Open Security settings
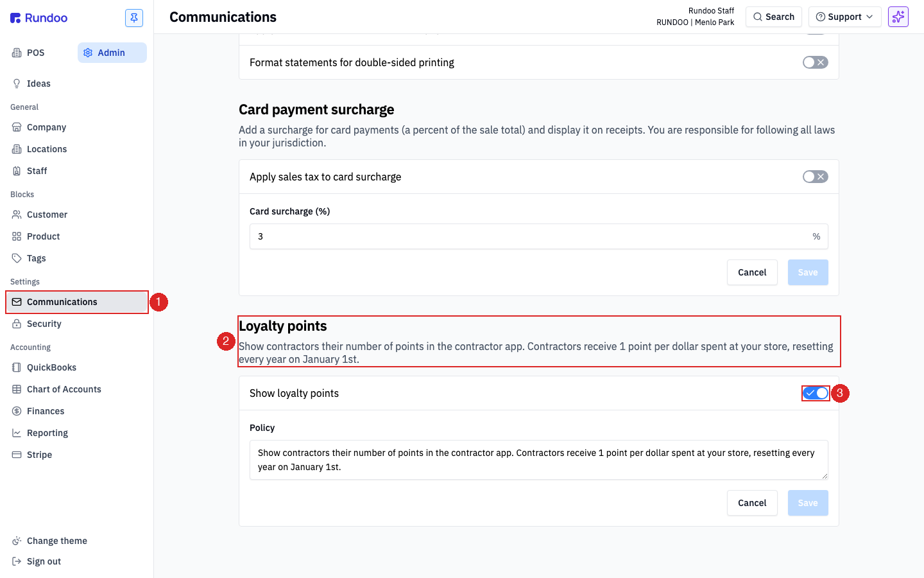The height and width of the screenshot is (578, 924). [x=76, y=324]
